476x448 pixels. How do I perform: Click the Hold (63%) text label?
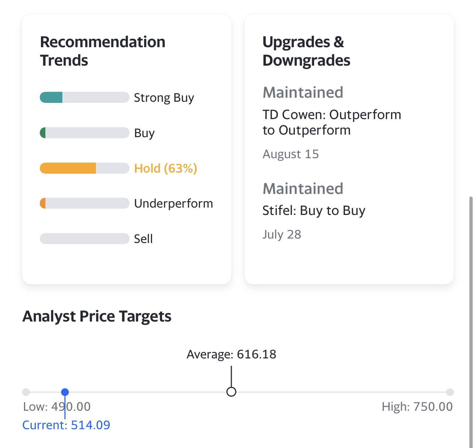coord(166,168)
